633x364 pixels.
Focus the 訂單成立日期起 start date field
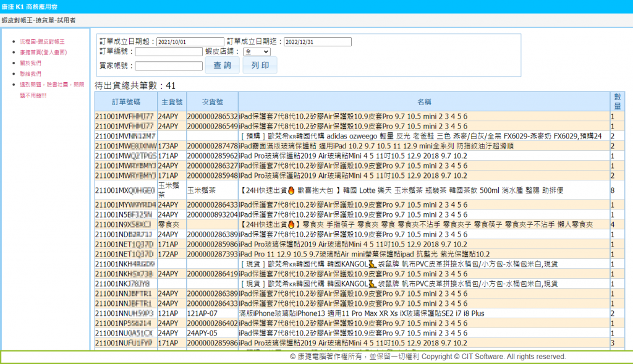tap(190, 42)
